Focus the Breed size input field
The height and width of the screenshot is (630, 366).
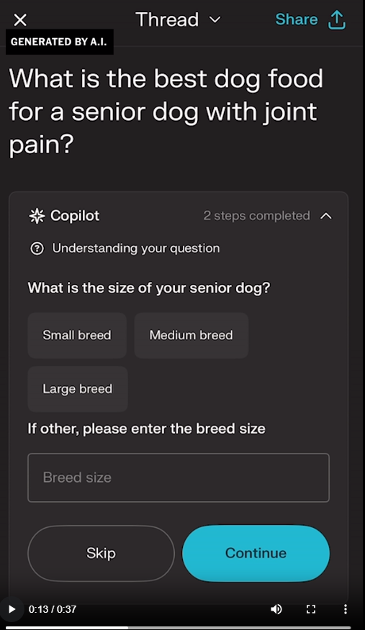pos(178,478)
